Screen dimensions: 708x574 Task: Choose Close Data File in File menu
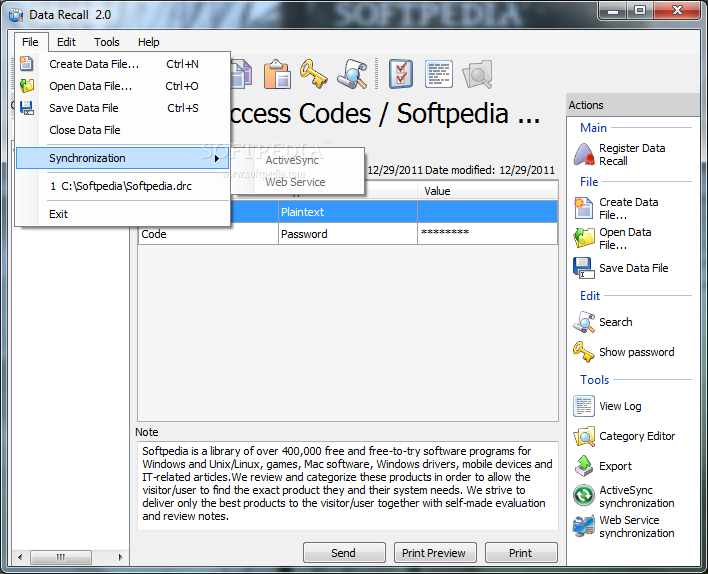click(122, 130)
